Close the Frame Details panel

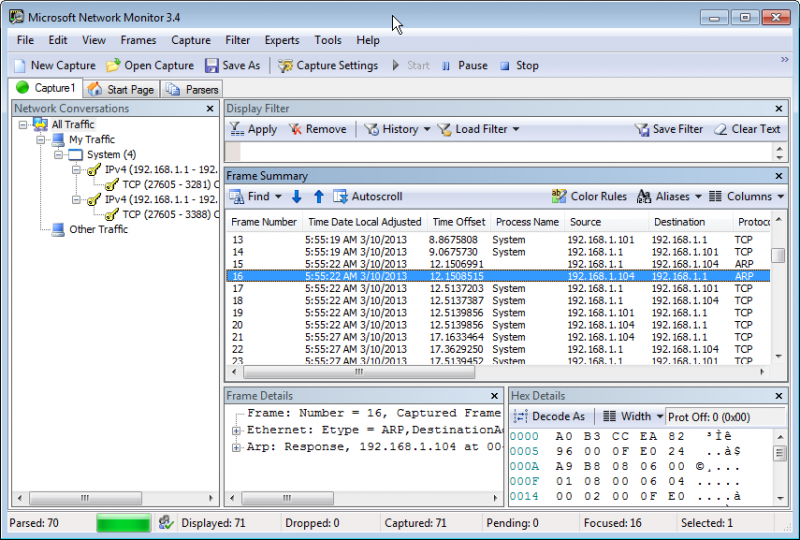tap(494, 396)
